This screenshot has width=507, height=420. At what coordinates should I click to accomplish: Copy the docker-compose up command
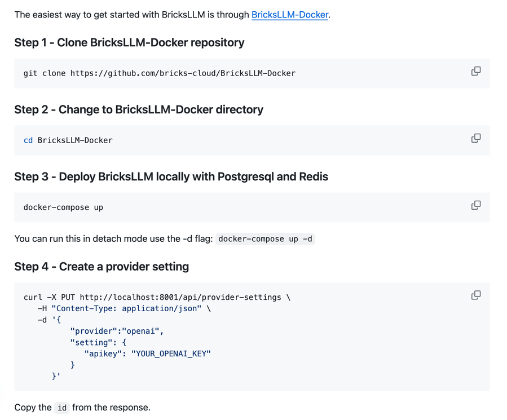(x=476, y=205)
